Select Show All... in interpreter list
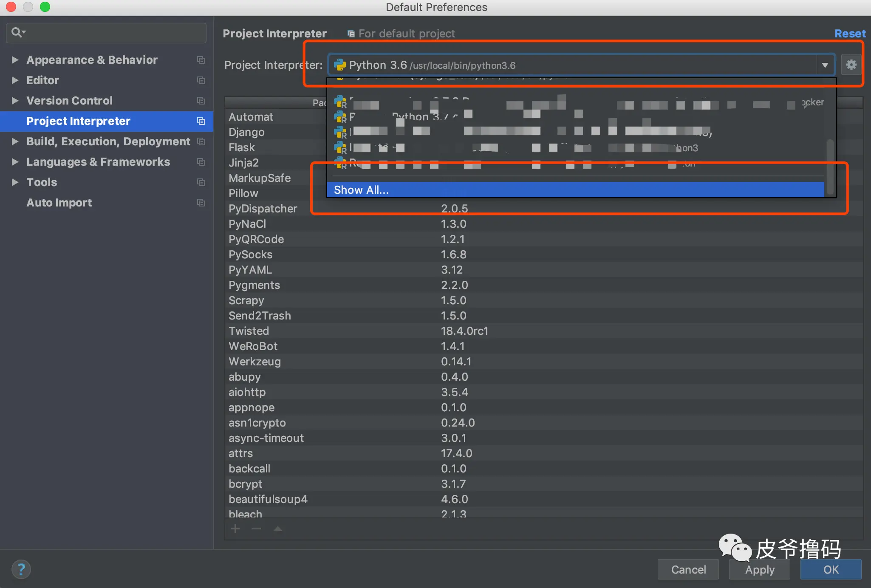Viewport: 871px width, 588px height. 361,190
